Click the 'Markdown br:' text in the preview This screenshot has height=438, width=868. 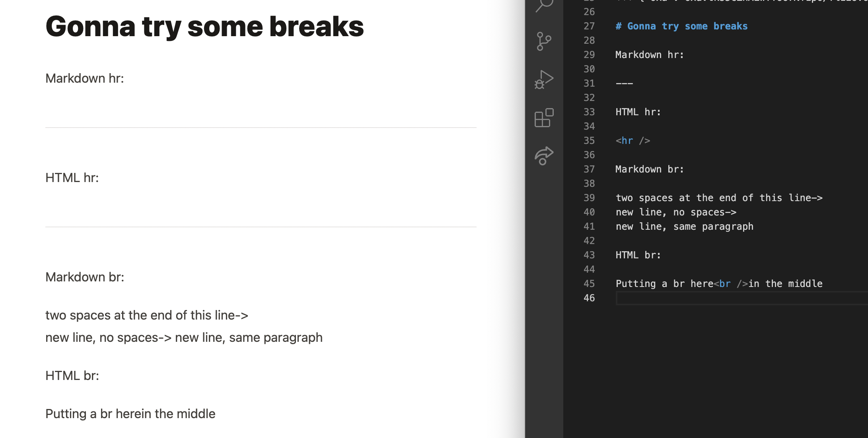click(85, 277)
